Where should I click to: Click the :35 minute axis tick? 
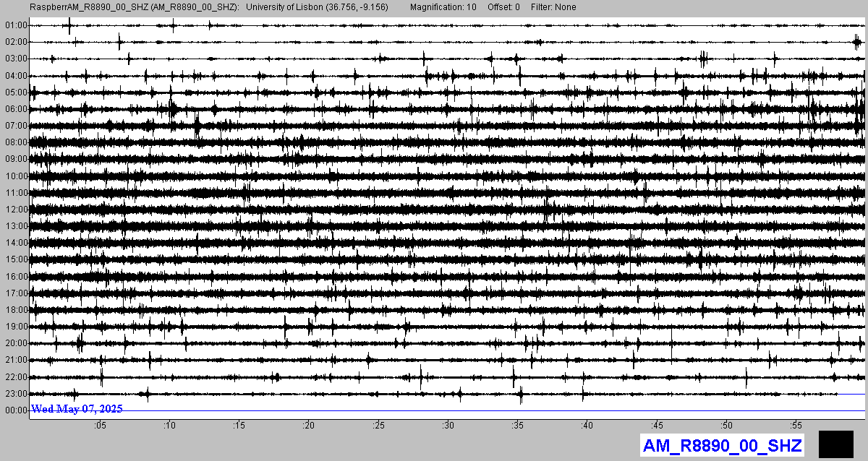(518, 426)
